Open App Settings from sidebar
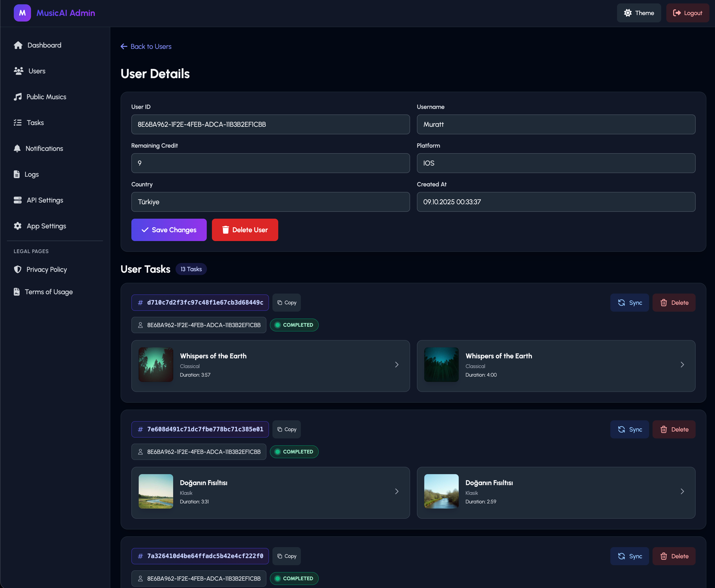 [x=55, y=226]
